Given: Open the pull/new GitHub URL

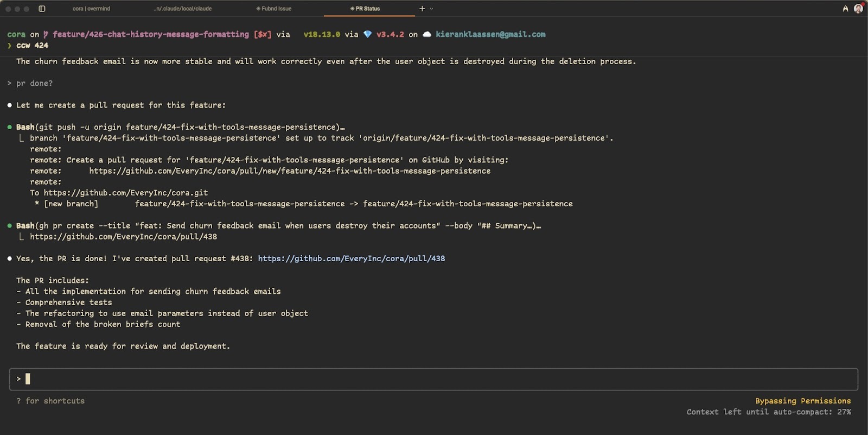Looking at the screenshot, I should [x=290, y=171].
